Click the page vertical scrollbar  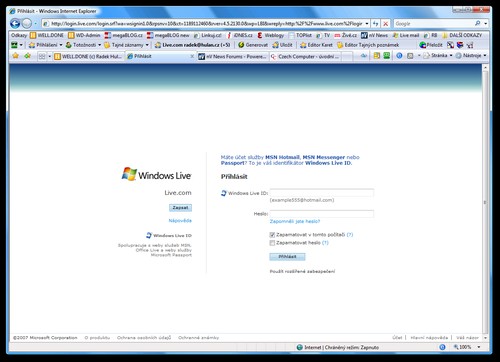[x=485, y=202]
